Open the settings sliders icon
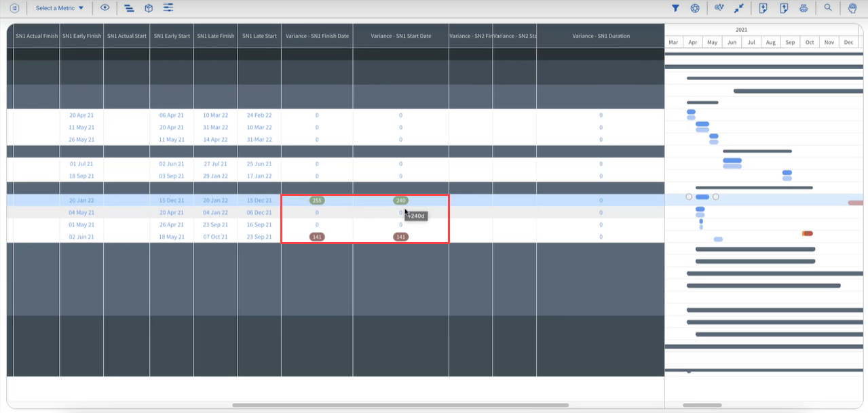This screenshot has width=868, height=413. pos(168,8)
